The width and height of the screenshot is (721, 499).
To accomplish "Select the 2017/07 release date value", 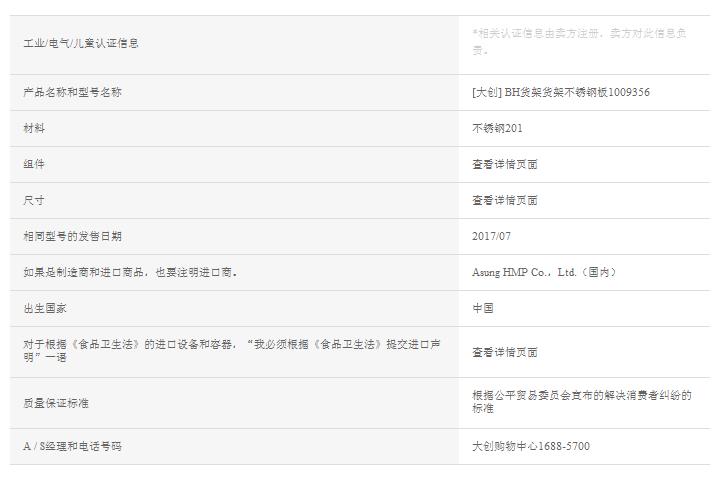I will pos(491,236).
